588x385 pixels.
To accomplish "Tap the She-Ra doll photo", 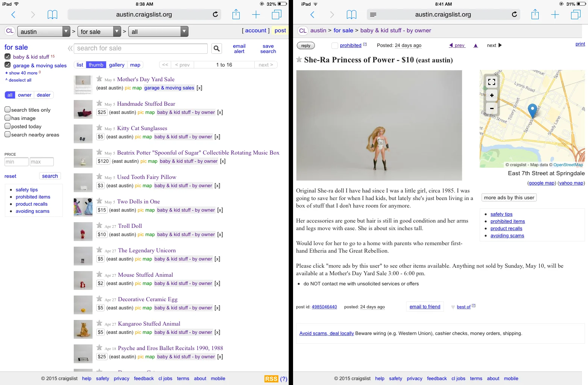I will pyautogui.click(x=379, y=126).
